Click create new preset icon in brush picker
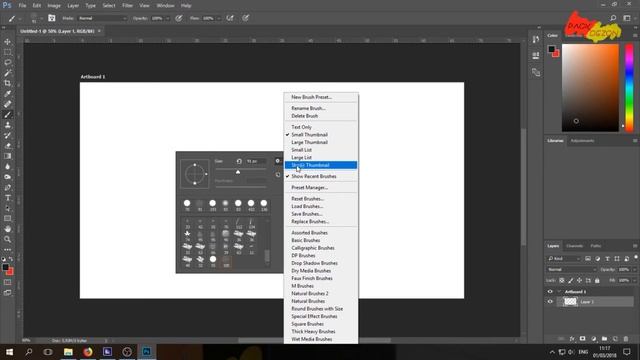Screen dimensions: 640x360 click(x=278, y=175)
